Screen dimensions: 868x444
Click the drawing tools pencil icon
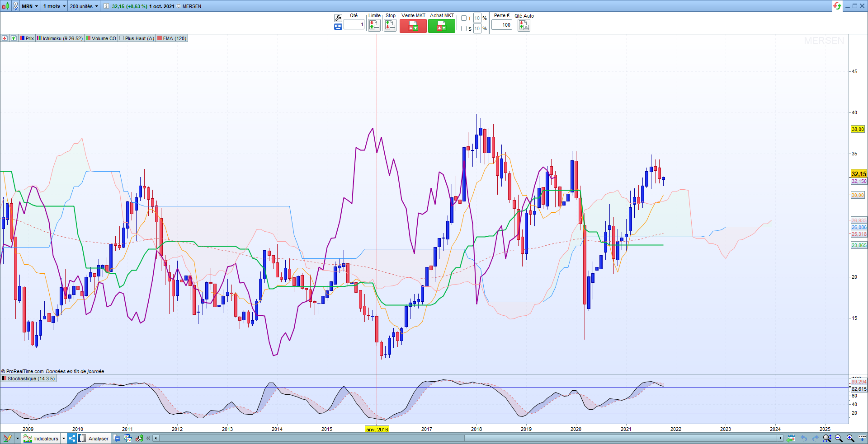pyautogui.click(x=7, y=438)
